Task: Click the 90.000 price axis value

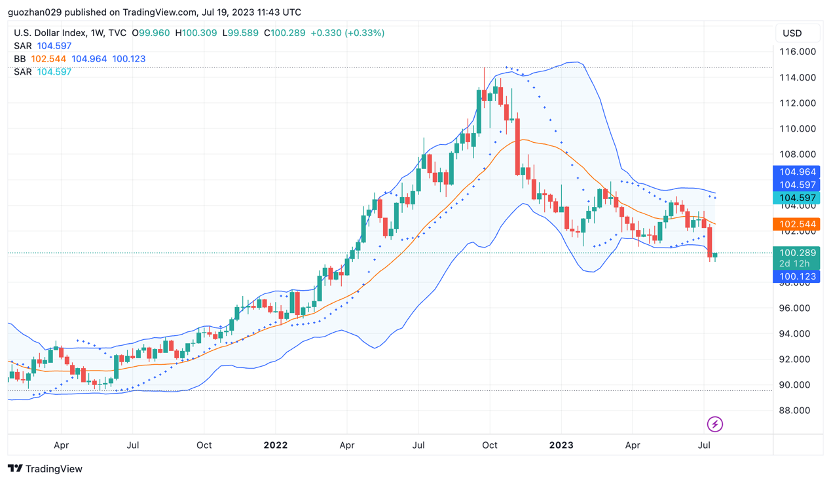Action: coord(797,385)
